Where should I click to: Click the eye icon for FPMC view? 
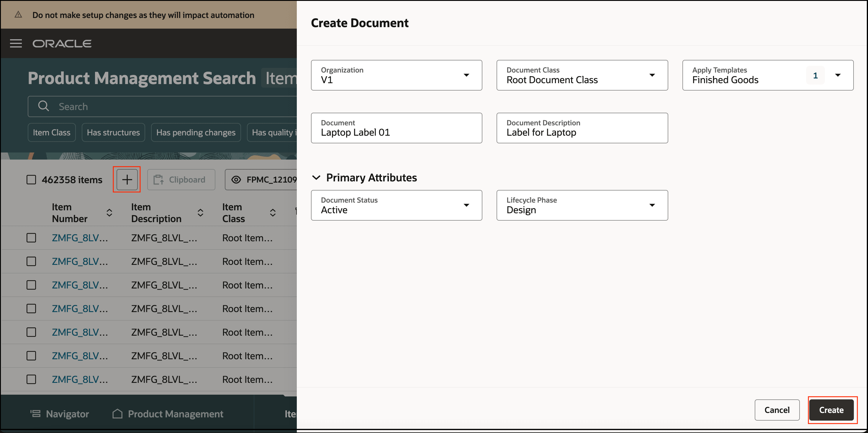[236, 180]
